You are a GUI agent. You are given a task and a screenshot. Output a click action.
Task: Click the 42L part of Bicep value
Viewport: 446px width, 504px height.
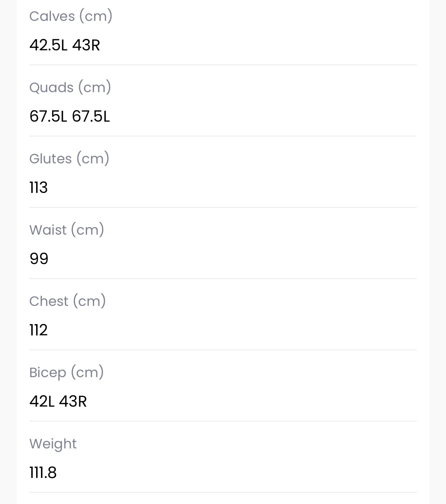[x=42, y=401]
